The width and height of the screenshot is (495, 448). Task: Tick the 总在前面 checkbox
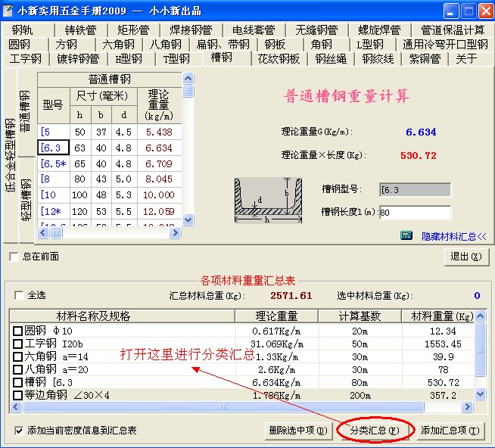coord(14,257)
